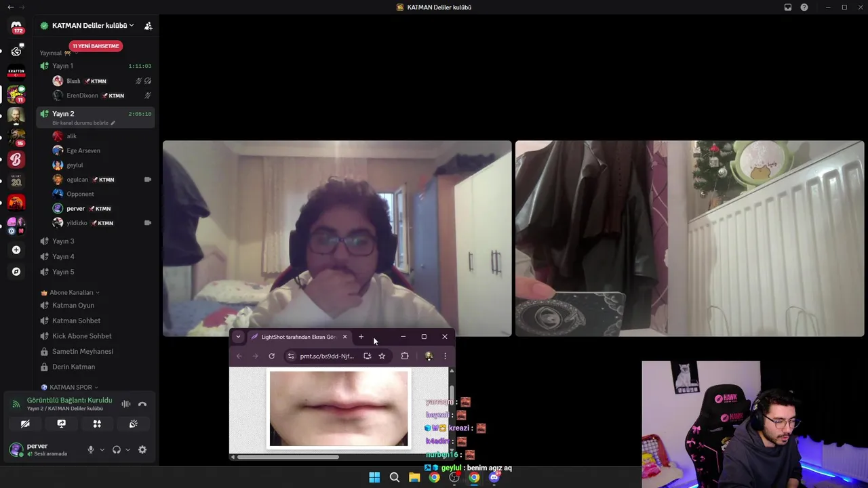Join Yayın 5 voice channel

pos(96,272)
